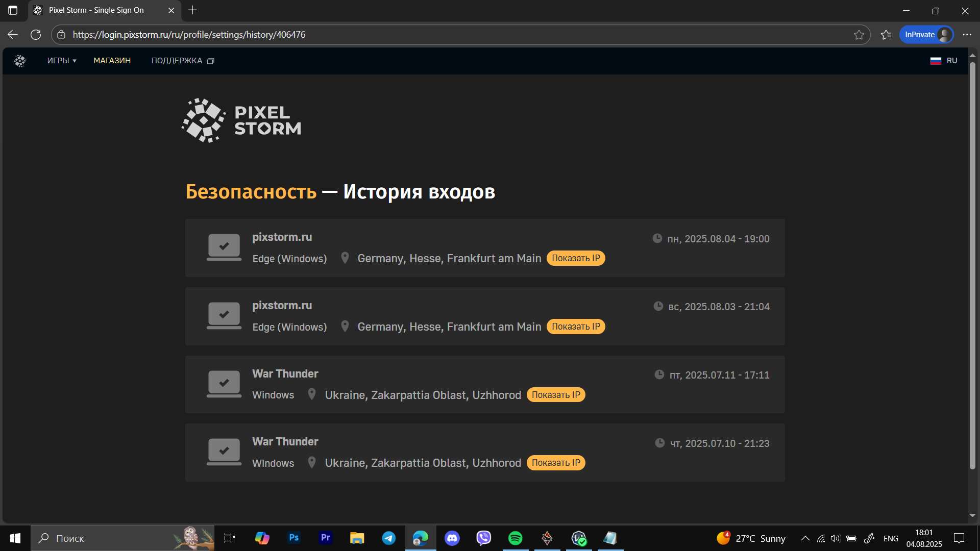Image resolution: width=980 pixels, height=551 pixels.
Task: Show IP for 2025.07.10 21:23 login
Action: tap(556, 463)
